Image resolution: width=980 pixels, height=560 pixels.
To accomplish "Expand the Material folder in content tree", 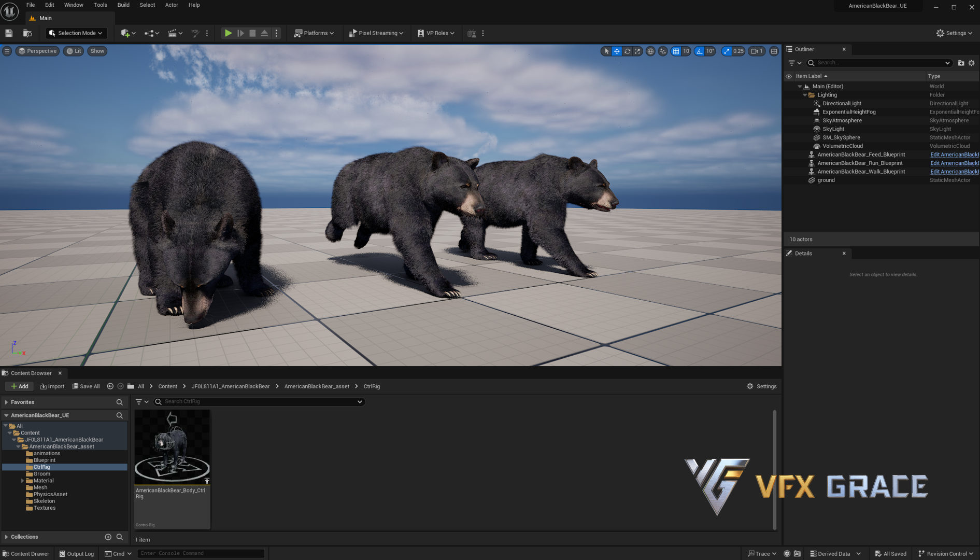I will 22,481.
